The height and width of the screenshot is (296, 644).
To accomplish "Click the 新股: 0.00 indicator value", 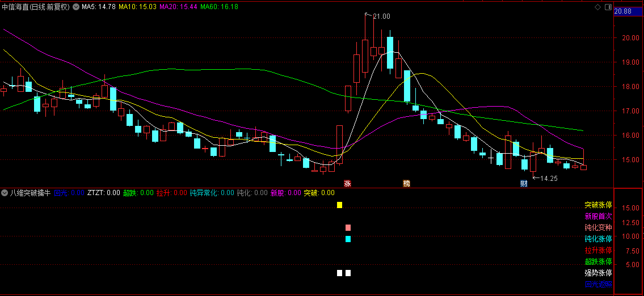I will click(x=286, y=193).
